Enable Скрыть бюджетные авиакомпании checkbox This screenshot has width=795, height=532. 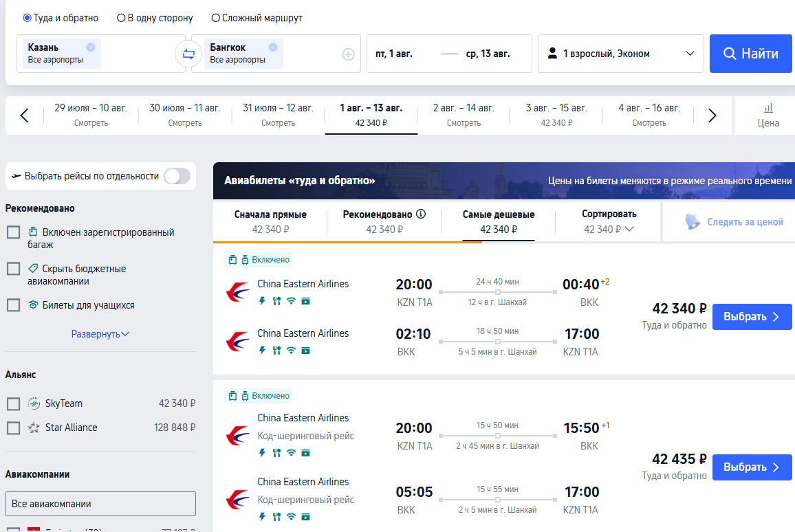pos(14,269)
